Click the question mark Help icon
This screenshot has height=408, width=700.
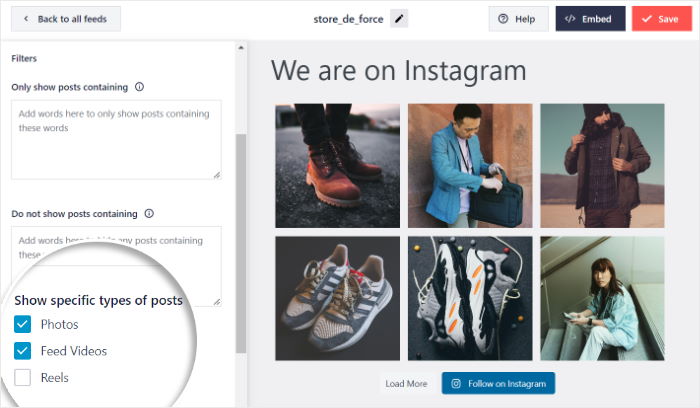[503, 19]
